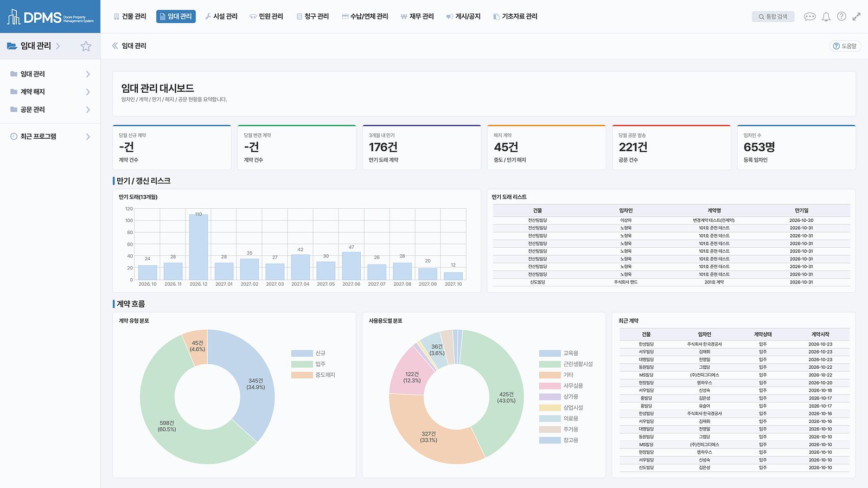Click 이상아 tenant row in expiry list

(672, 220)
